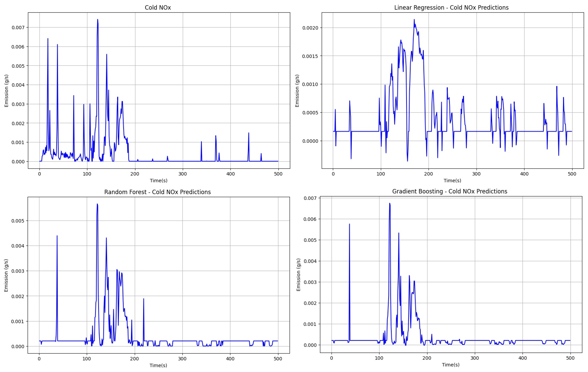The image size is (588, 372).
Task: Click the tallest spike in Random Forest plot
Action: coord(97,204)
